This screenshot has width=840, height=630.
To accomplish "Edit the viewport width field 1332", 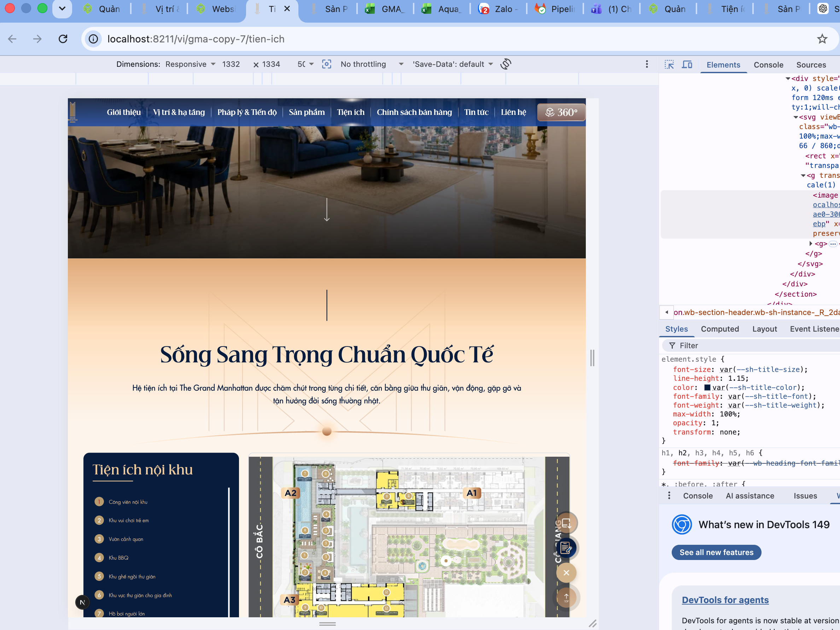I will [231, 64].
